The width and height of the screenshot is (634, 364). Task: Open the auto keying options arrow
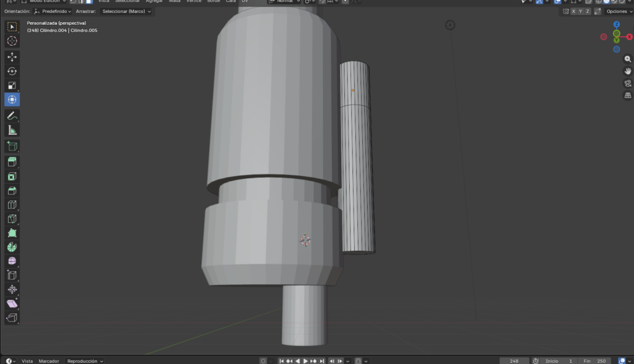pos(271,361)
